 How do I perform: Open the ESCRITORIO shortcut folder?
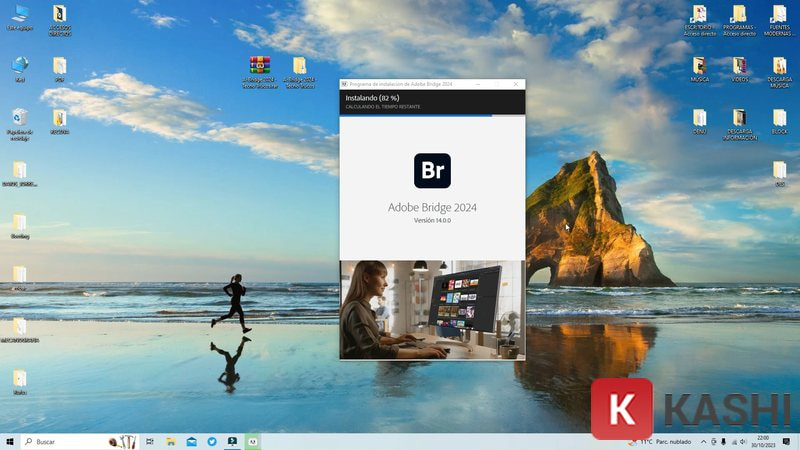pos(700,20)
